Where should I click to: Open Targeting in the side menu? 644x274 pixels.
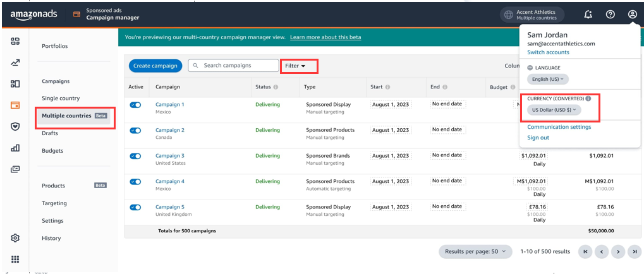[x=54, y=203]
